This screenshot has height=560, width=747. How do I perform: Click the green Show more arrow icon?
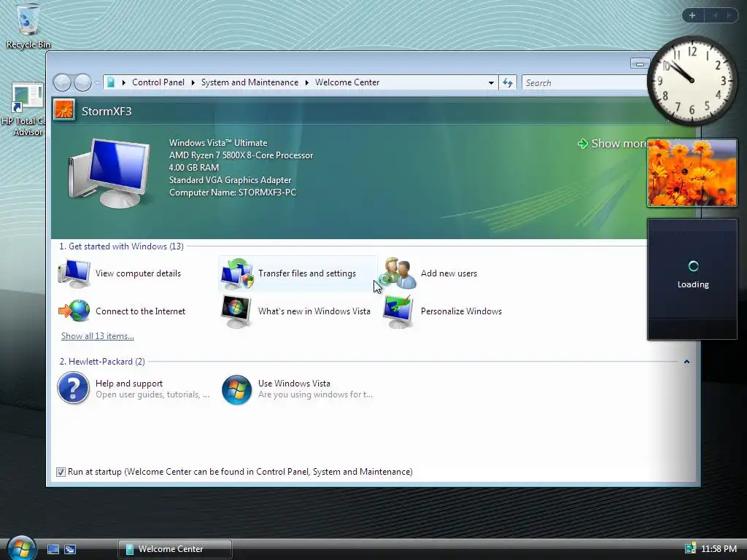point(582,144)
